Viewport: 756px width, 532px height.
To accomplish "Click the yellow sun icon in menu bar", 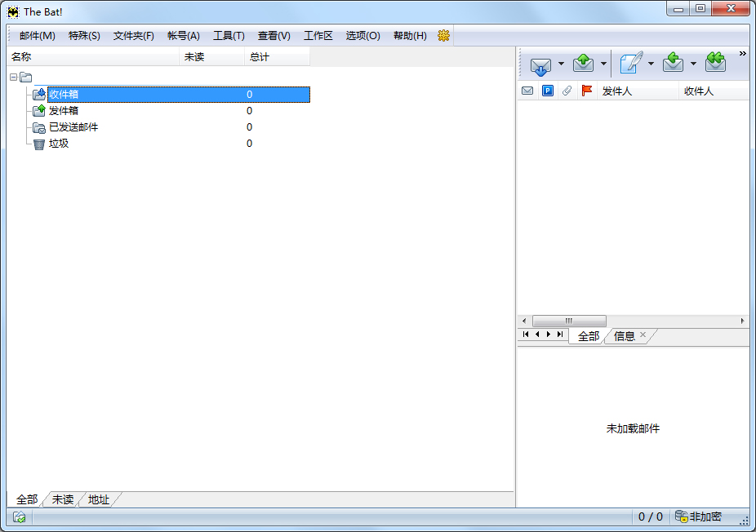I will pyautogui.click(x=443, y=36).
